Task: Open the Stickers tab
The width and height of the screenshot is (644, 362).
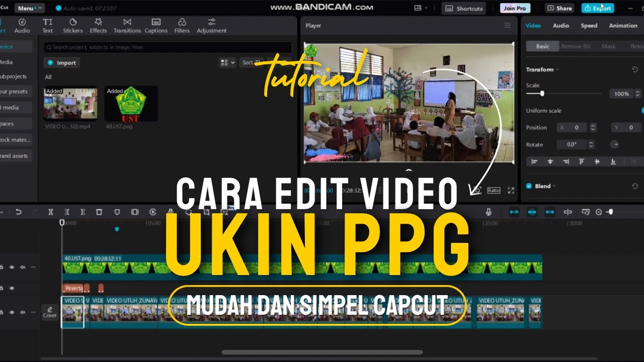Action: [x=73, y=26]
